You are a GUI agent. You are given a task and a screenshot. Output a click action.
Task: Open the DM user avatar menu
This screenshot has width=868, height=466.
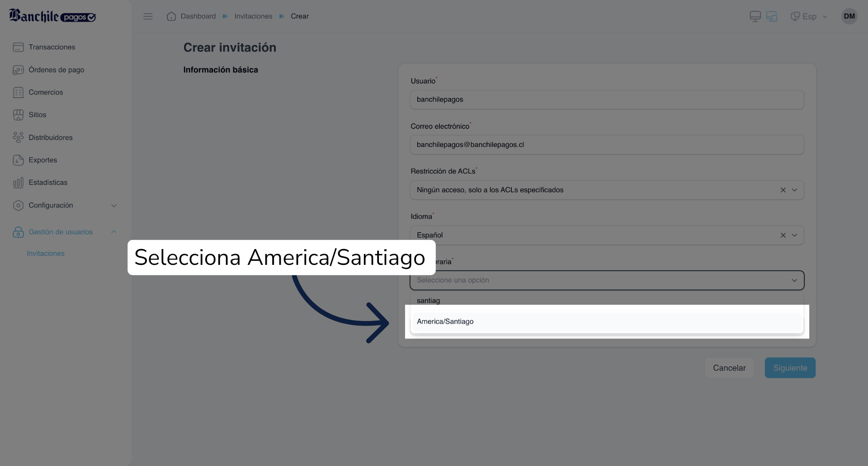coord(849,16)
